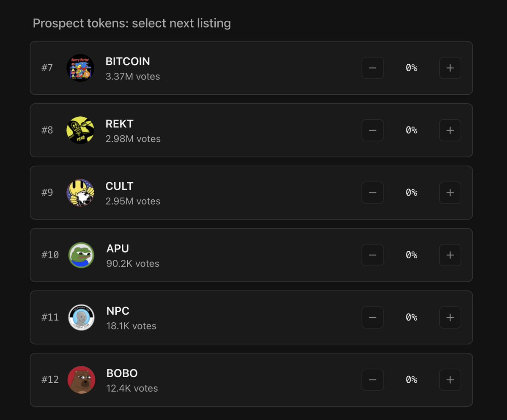Click the BITCOIN token logo icon
This screenshot has height=420, width=507.
click(80, 68)
